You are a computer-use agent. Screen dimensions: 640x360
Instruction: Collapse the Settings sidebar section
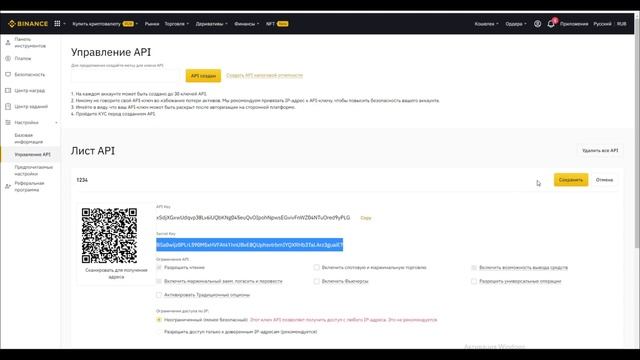(x=56, y=122)
